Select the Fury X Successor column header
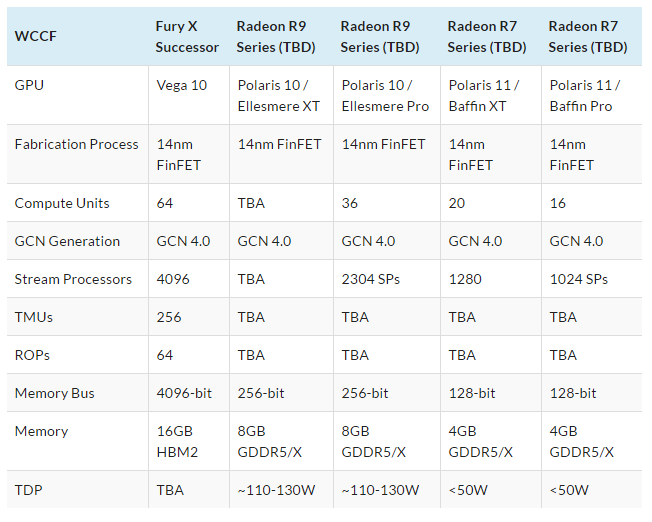 coord(187,37)
